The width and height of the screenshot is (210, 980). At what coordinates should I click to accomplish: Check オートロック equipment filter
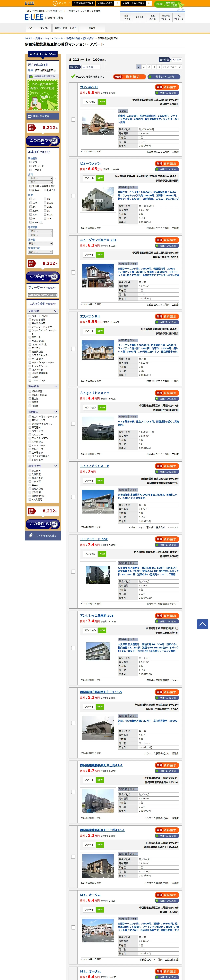[30, 445]
